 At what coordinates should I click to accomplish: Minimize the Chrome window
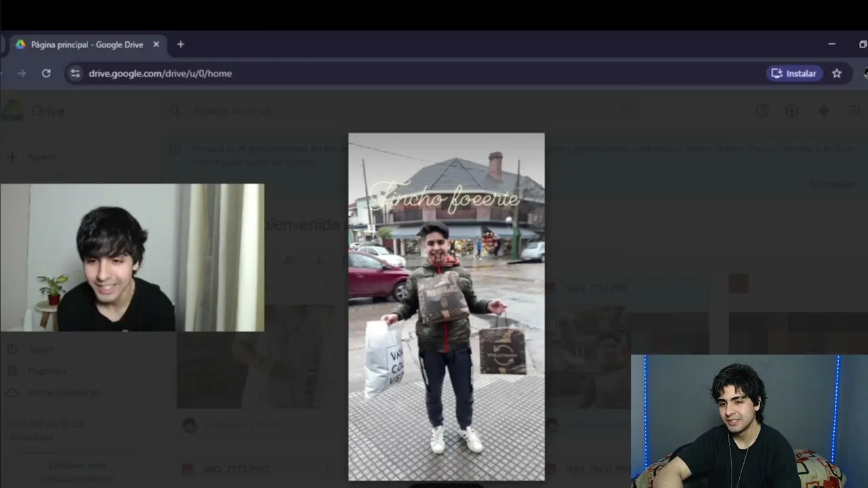(832, 45)
